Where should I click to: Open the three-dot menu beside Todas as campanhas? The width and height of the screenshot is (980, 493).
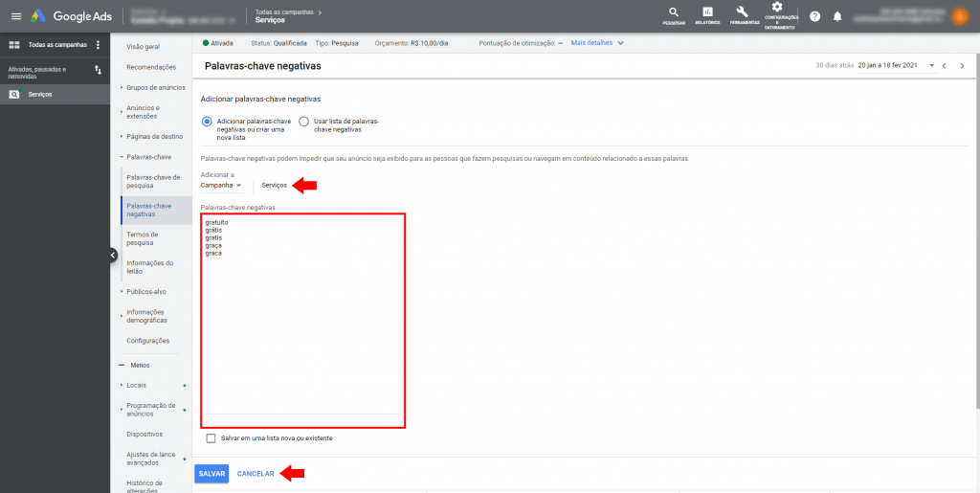tap(99, 45)
